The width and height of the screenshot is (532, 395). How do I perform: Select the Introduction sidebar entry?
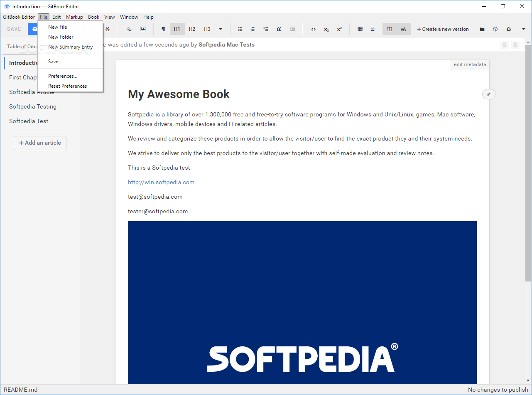[23, 63]
